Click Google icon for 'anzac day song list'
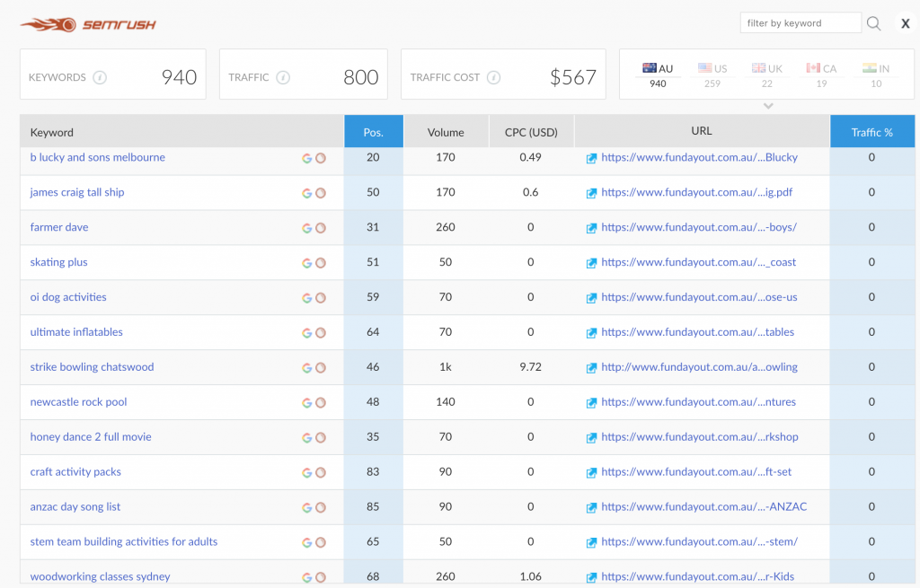This screenshot has height=588, width=920. tap(307, 508)
